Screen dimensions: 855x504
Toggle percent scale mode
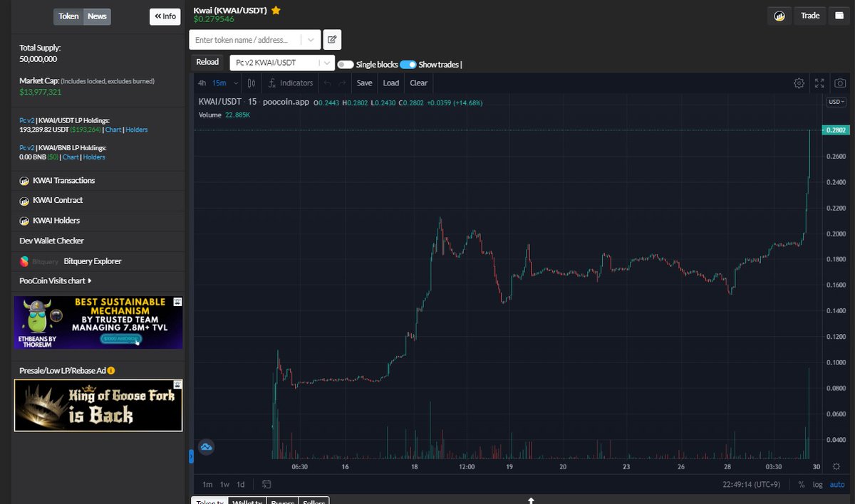802,484
